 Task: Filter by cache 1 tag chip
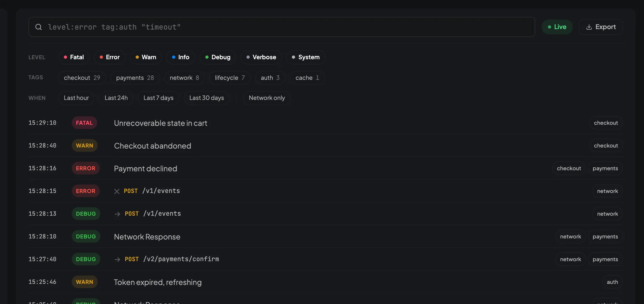[307, 78]
